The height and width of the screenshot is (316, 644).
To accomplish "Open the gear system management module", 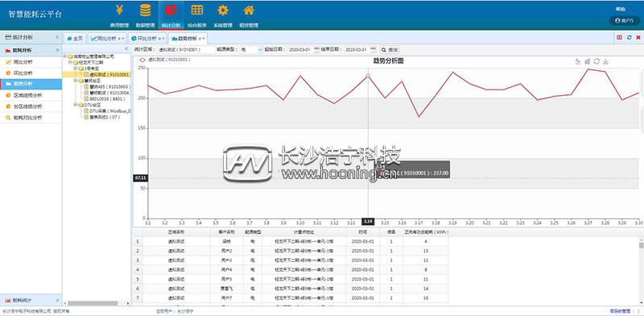I will 223,15.
